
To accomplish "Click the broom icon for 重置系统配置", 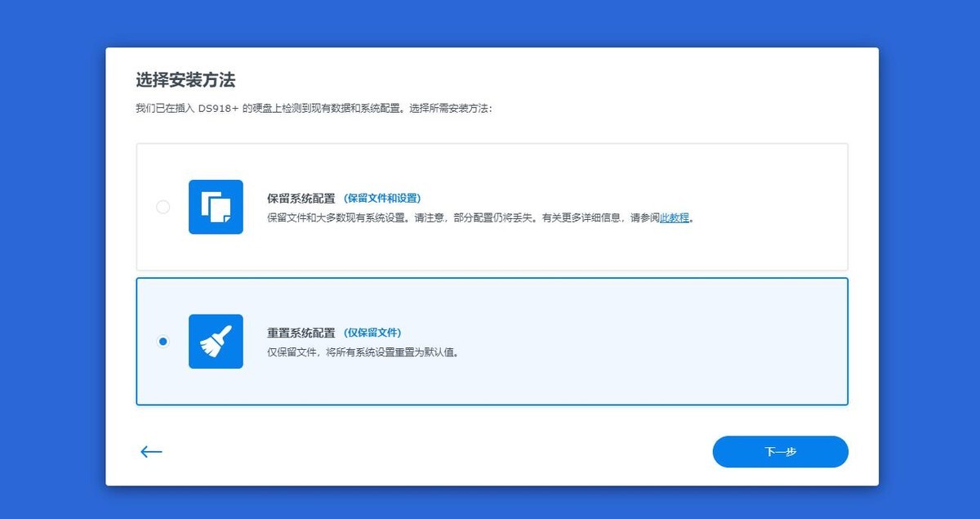I will [216, 341].
